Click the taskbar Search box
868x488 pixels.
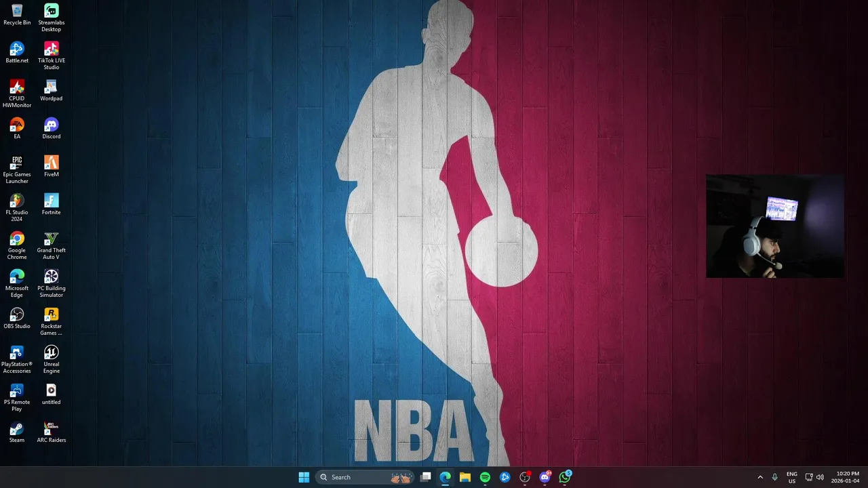coord(366,477)
